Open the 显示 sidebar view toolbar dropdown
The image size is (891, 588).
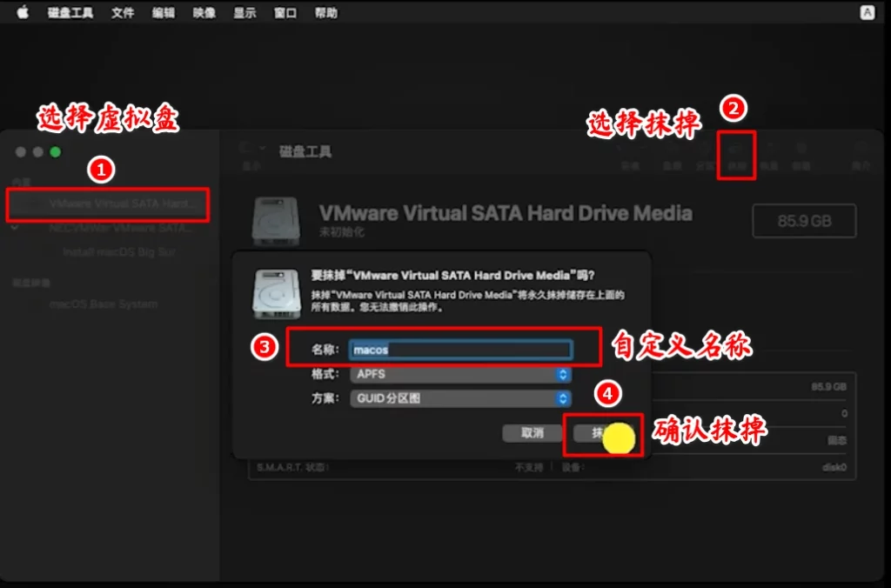(251, 156)
